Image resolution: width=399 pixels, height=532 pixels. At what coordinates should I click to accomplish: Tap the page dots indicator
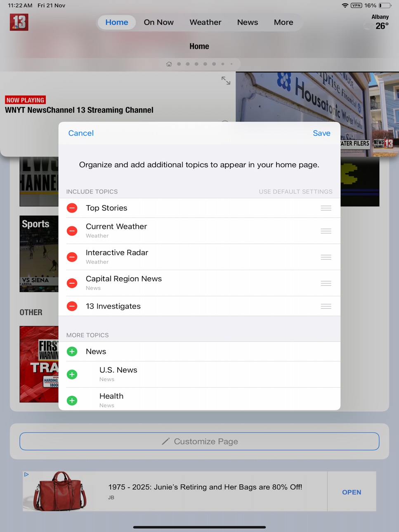199,64
